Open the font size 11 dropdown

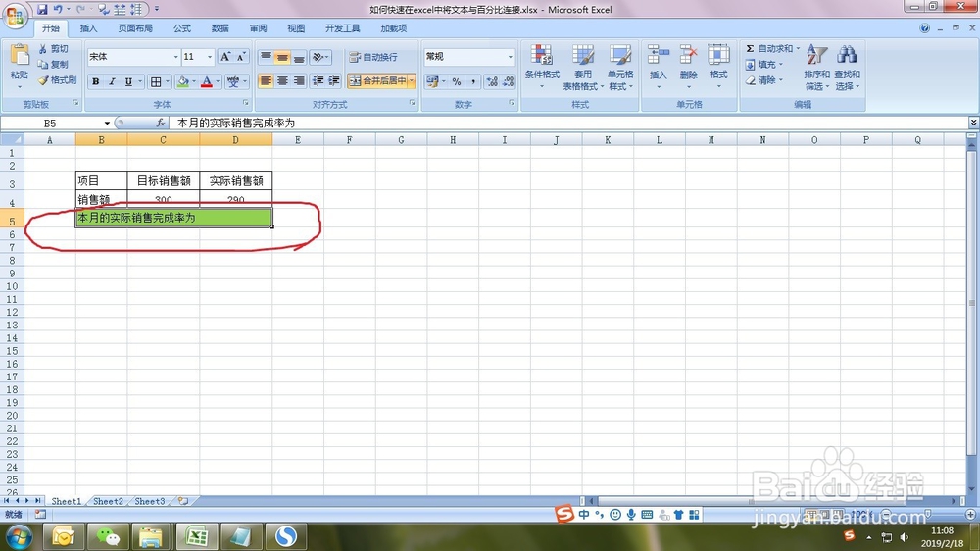click(210, 57)
